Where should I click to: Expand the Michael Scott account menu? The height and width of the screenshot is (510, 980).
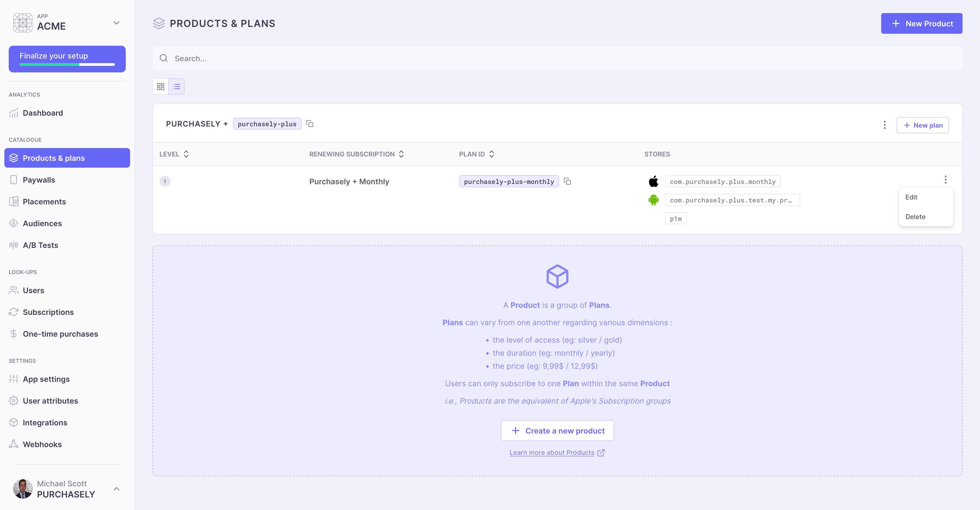coord(117,489)
